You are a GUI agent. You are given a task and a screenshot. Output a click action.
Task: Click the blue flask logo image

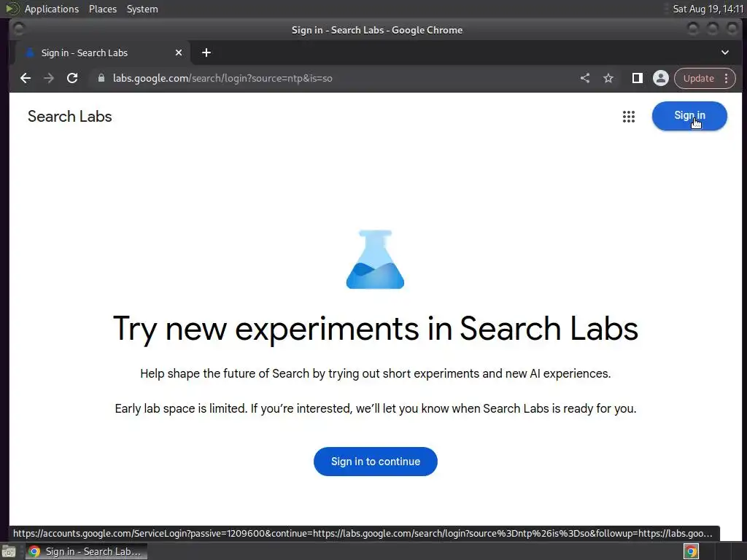click(x=376, y=260)
